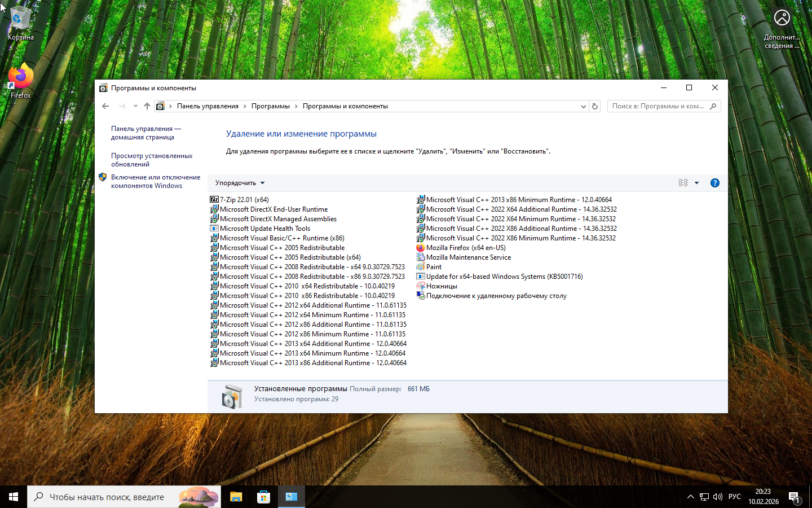Go to Панель управления breadcrumb
Screen dimensions: 812x508
[208, 106]
